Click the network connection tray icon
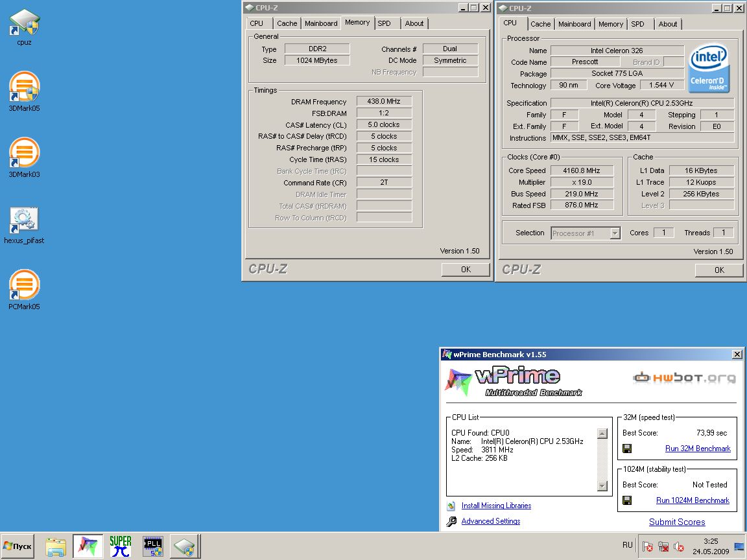747x560 pixels. pyautogui.click(x=663, y=546)
